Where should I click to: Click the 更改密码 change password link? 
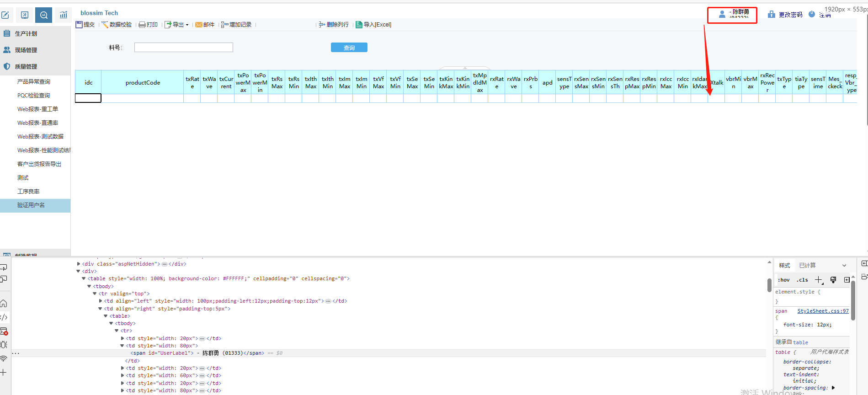(790, 15)
